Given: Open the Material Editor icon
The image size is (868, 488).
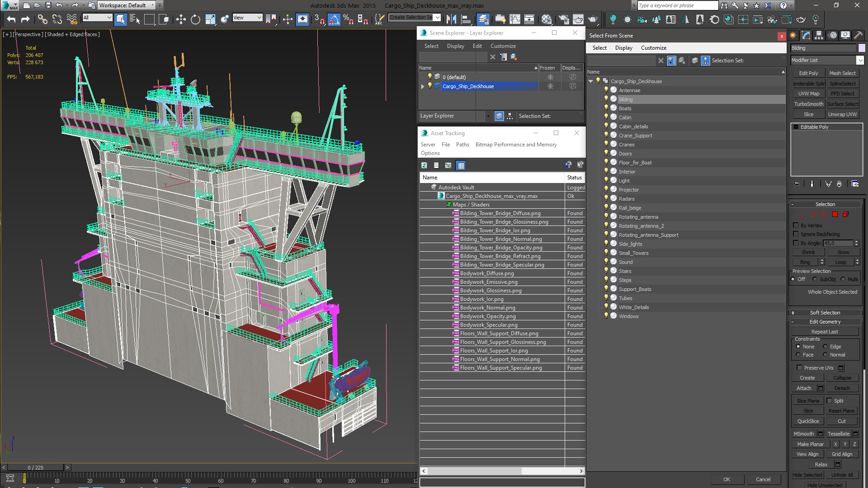Looking at the screenshot, I should coord(546,19).
